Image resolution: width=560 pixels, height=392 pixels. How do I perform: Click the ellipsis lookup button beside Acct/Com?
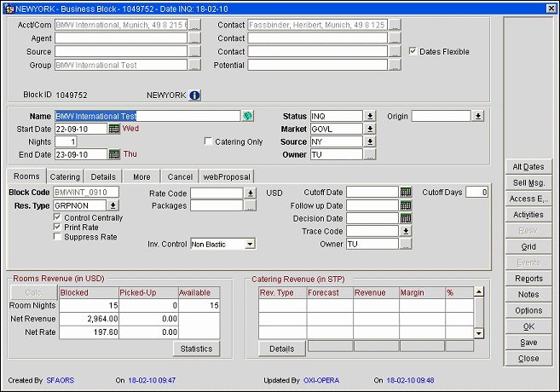pos(194,26)
